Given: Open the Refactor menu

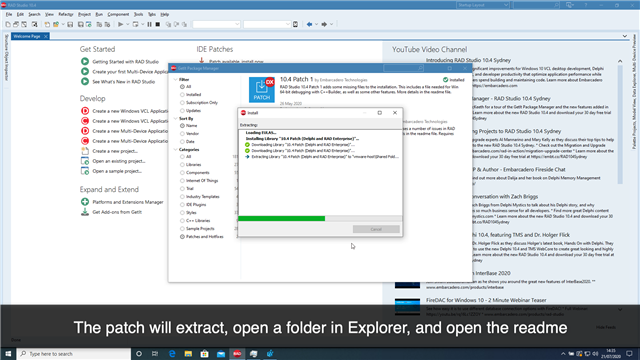Looking at the screenshot, I should click(x=66, y=14).
